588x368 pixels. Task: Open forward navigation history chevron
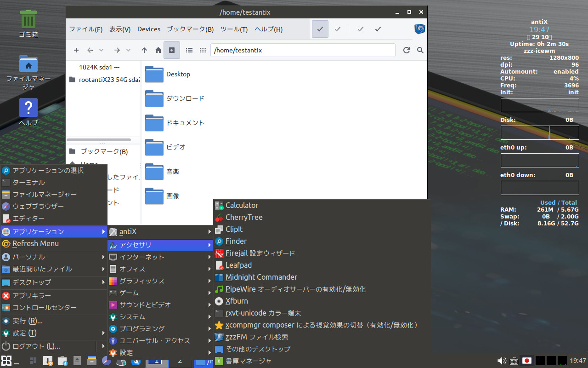click(128, 50)
